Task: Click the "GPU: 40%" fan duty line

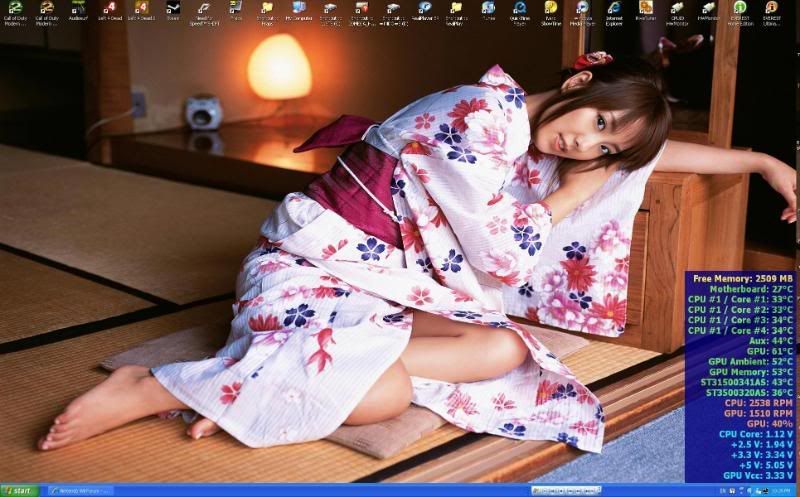Action: (x=770, y=424)
